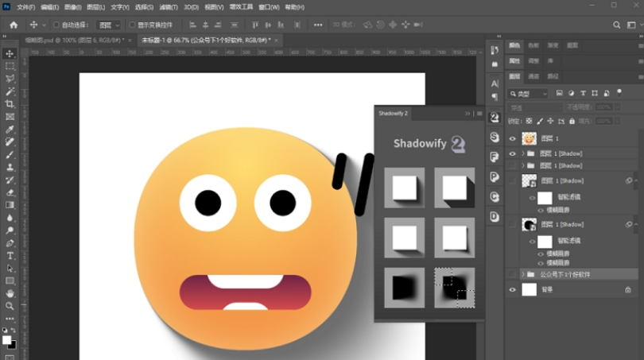Image resolution: width=644 pixels, height=360 pixels.
Task: Select the Brush tool
Action: [x=10, y=155]
